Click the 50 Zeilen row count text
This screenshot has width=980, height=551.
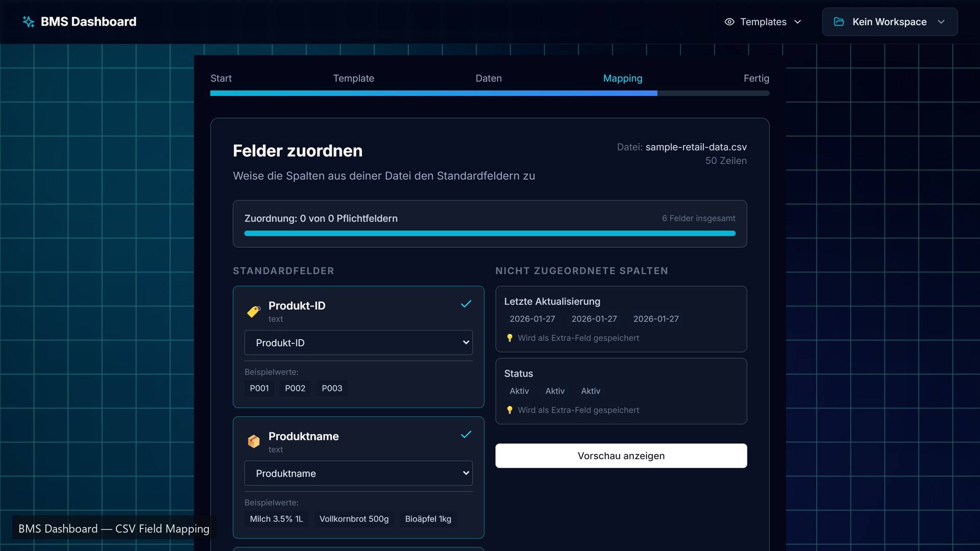pos(726,161)
